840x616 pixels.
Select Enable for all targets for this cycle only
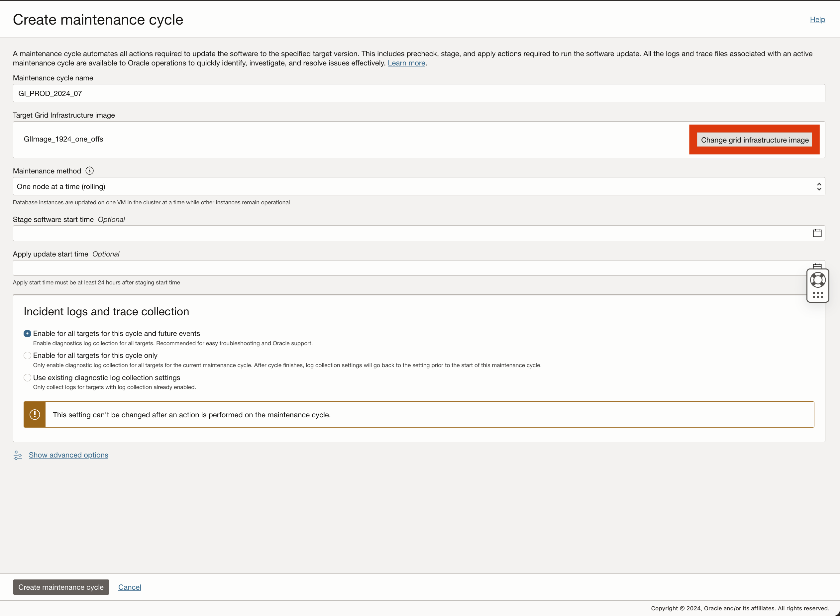point(27,356)
